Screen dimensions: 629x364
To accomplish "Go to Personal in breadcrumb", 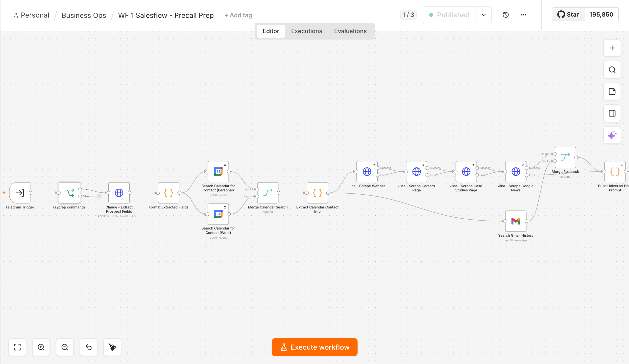I will pos(31,15).
